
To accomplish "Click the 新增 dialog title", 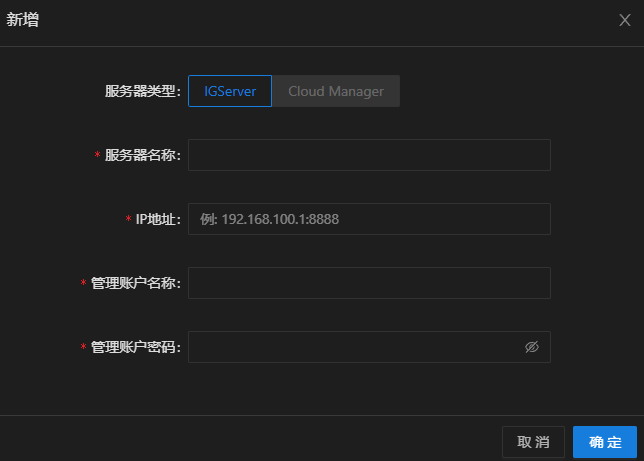I will point(23,20).
